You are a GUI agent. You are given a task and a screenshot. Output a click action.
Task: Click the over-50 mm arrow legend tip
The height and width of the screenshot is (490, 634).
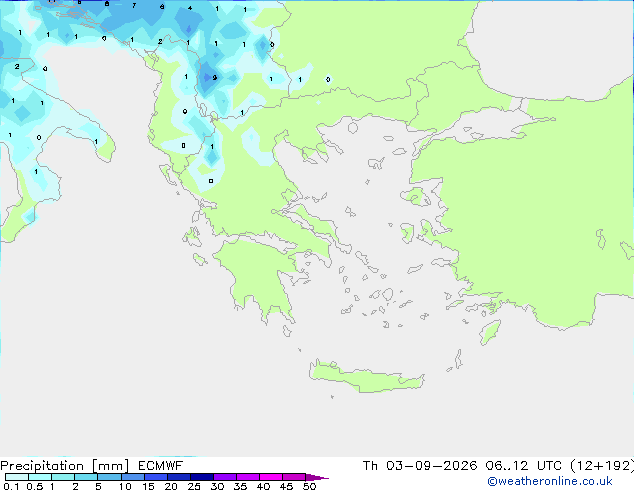point(317,477)
